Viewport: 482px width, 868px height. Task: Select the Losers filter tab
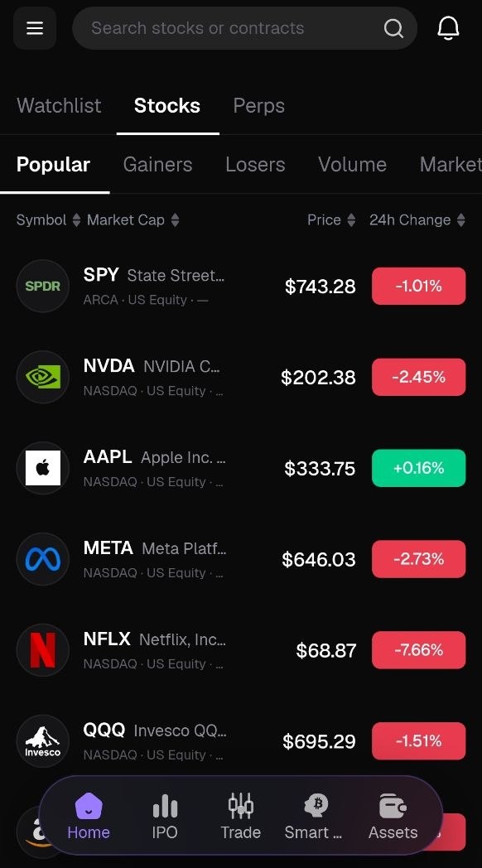255,165
